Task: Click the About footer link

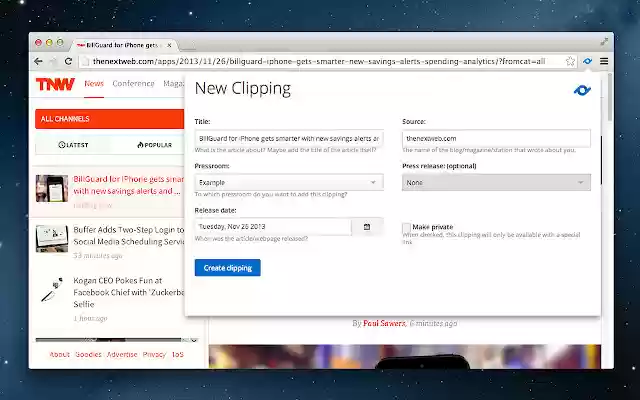Action: coord(59,354)
